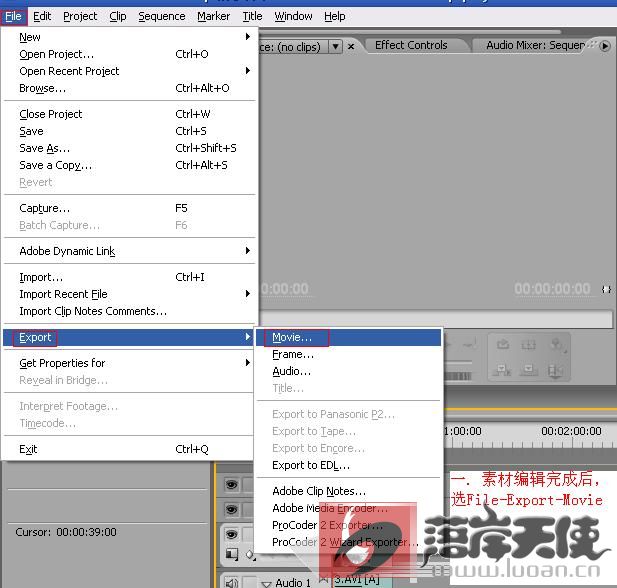This screenshot has height=588, width=617.
Task: Expand Adobe Dynamic Link submenu
Action: [129, 251]
